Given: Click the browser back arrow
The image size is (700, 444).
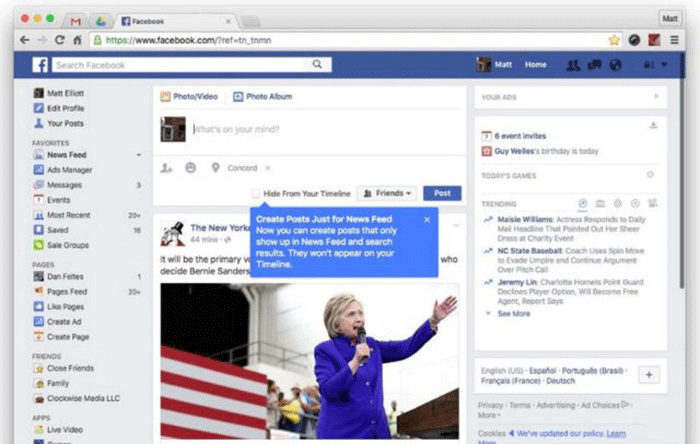Looking at the screenshot, I should click(25, 40).
